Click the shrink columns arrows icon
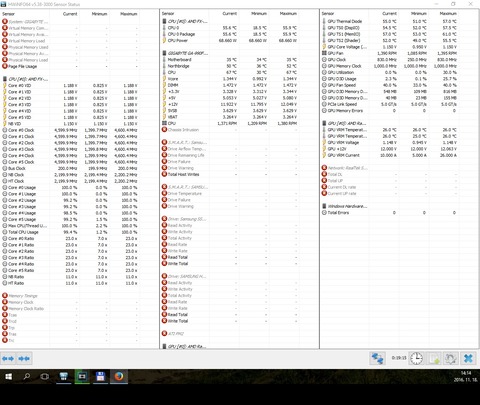 click(x=24, y=359)
